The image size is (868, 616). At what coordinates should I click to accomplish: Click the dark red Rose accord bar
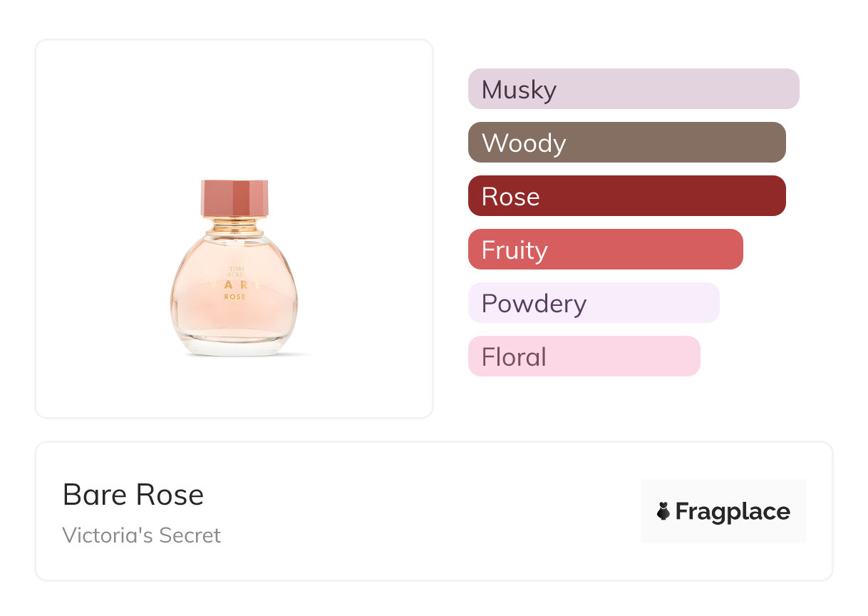point(626,196)
